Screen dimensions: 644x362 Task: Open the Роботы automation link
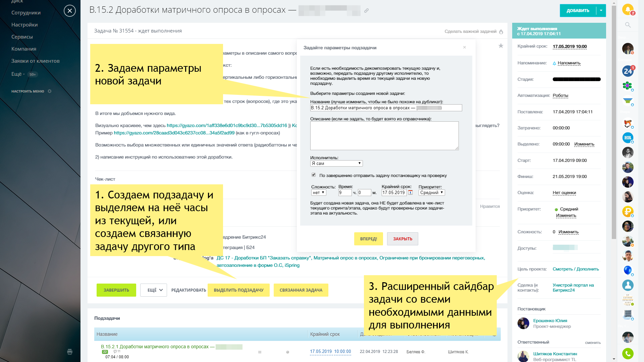[x=560, y=96]
